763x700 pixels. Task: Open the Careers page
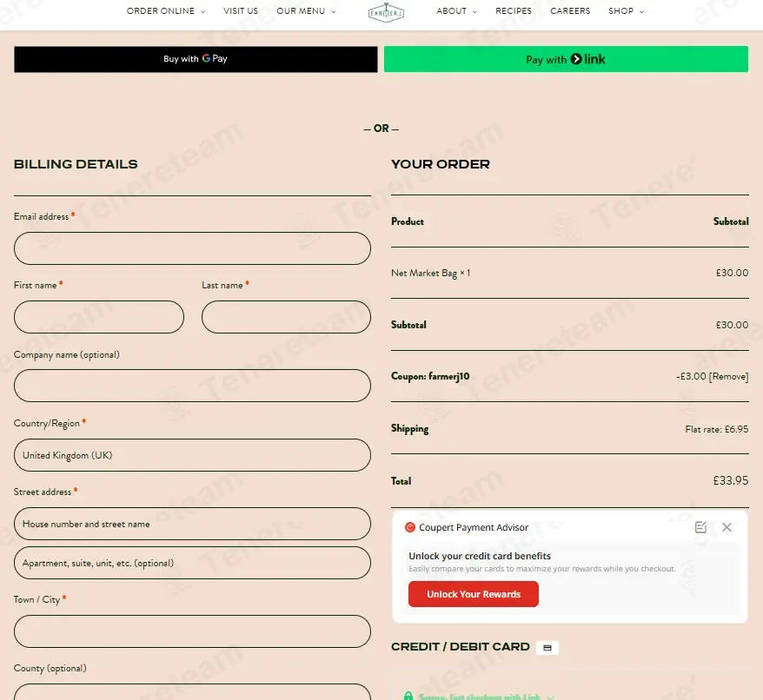pyautogui.click(x=570, y=11)
